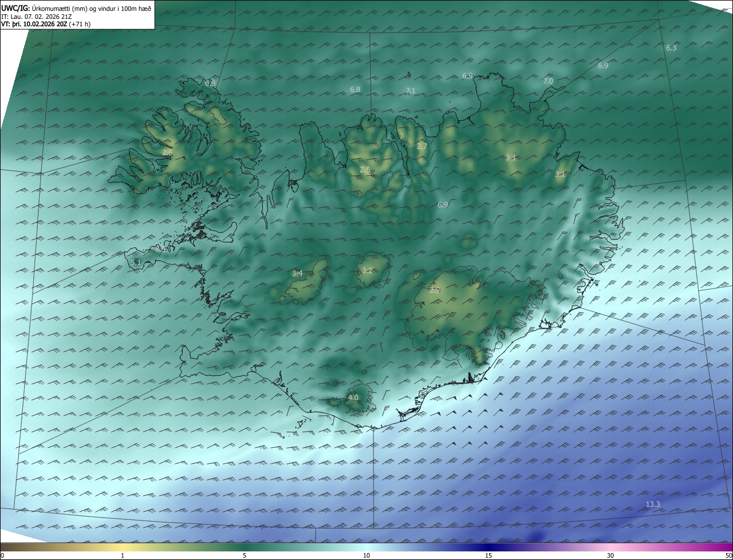Click the 2.0 value on the Vatnajökull area
The image size is (733, 560).
(435, 290)
